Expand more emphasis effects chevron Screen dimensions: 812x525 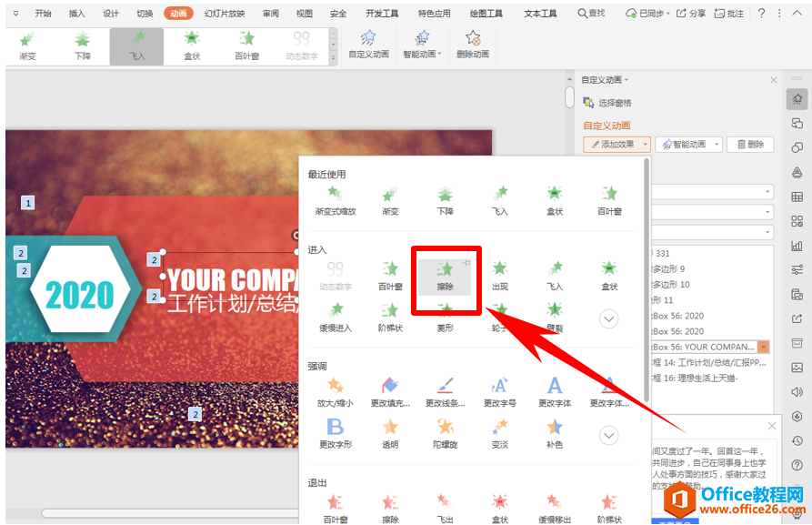[609, 435]
